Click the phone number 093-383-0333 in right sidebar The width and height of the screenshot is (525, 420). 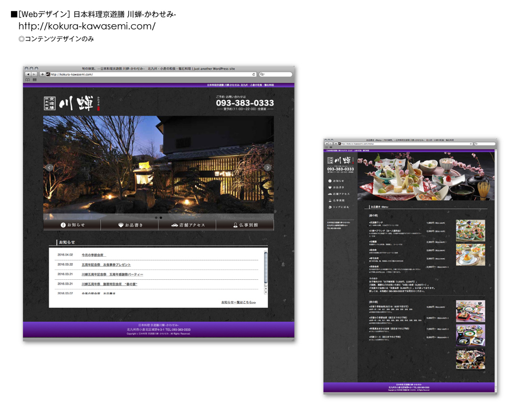pyautogui.click(x=340, y=169)
